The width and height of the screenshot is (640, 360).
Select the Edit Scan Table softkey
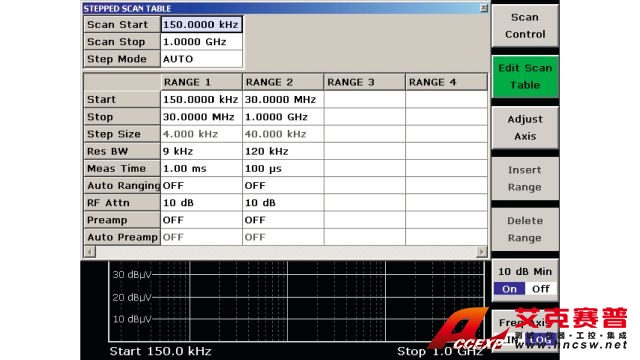tap(525, 77)
